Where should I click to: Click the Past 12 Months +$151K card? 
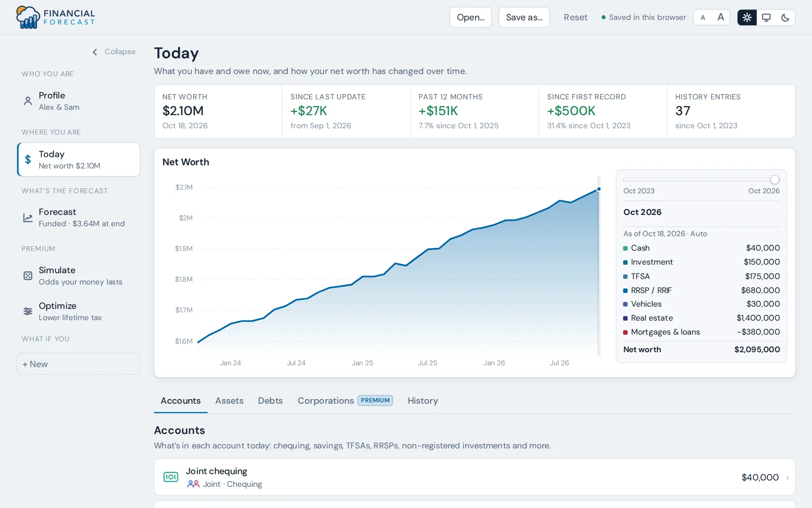pos(475,112)
